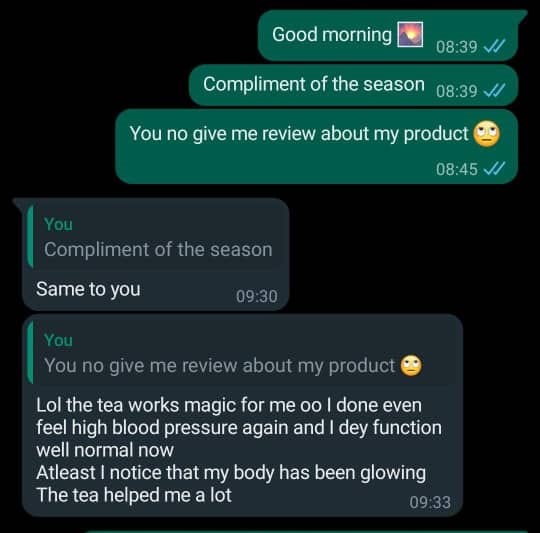Tap the 08:39 time on Good morning bubble
This screenshot has width=540, height=533.
[457, 46]
